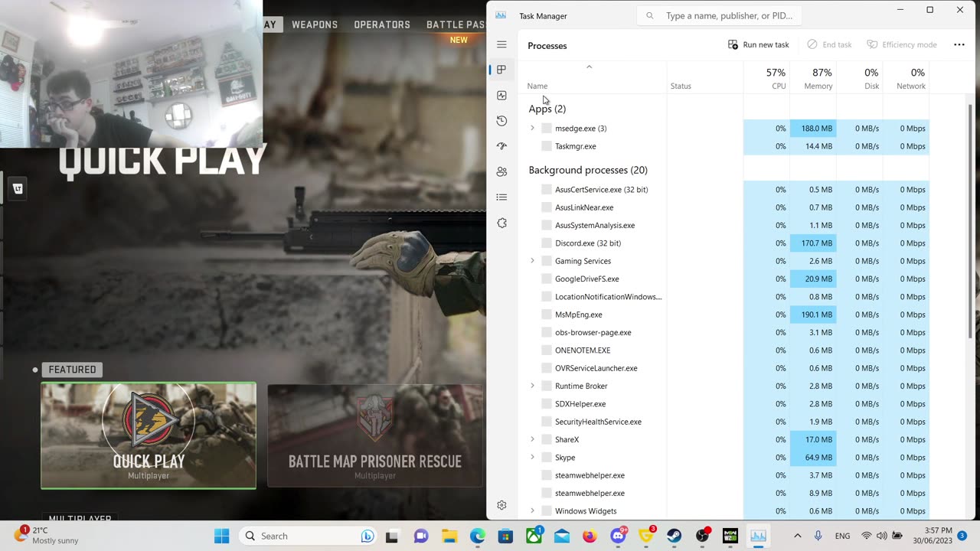Open Task Manager hamburger navigation menu
This screenshot has height=551, width=980.
501,45
